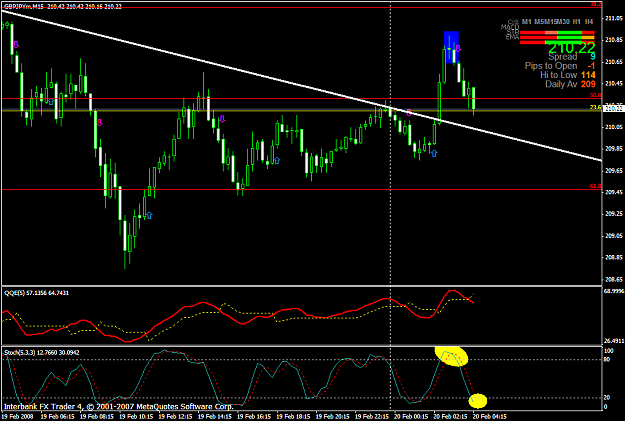Click the 209.45 price axis label
625x421 pixels.
pyautogui.click(x=614, y=192)
